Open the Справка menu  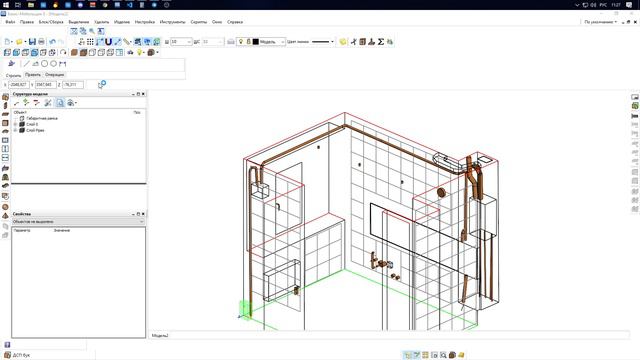click(x=235, y=22)
